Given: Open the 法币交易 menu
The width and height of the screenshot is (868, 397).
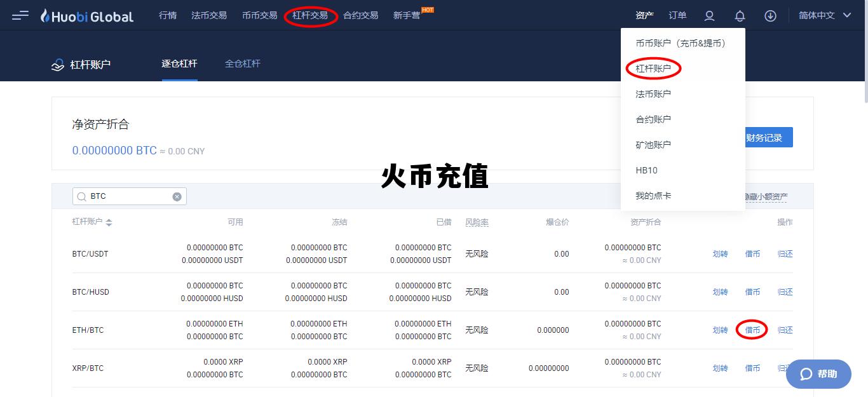Looking at the screenshot, I should [x=209, y=15].
